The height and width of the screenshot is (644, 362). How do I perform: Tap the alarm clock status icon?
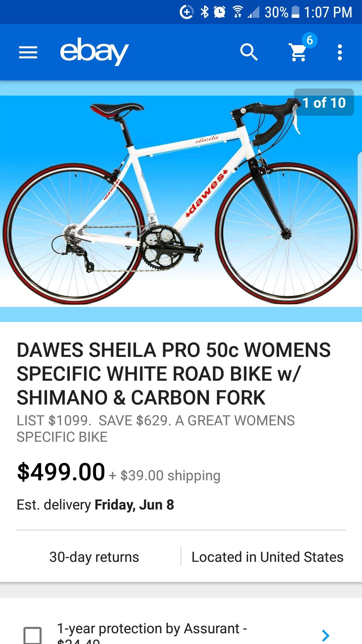click(220, 12)
